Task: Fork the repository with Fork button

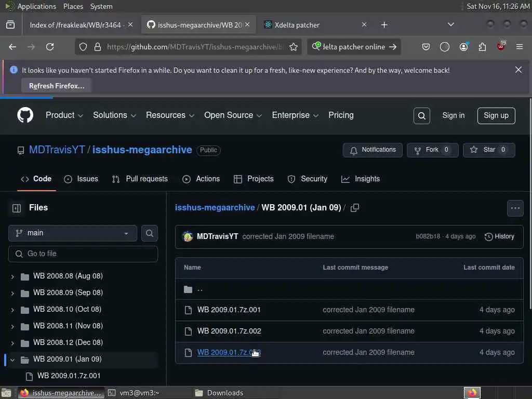Action: coord(432,150)
